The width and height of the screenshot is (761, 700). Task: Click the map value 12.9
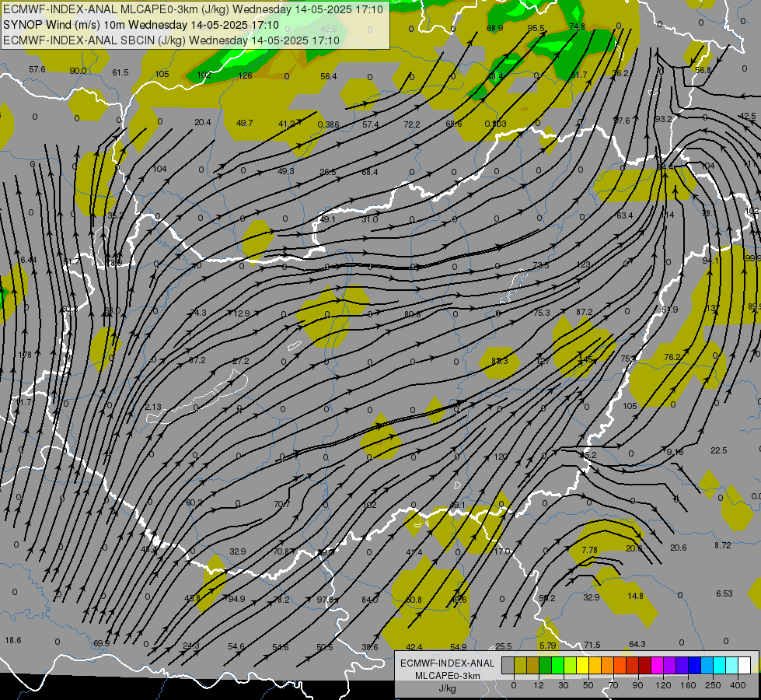point(242,313)
